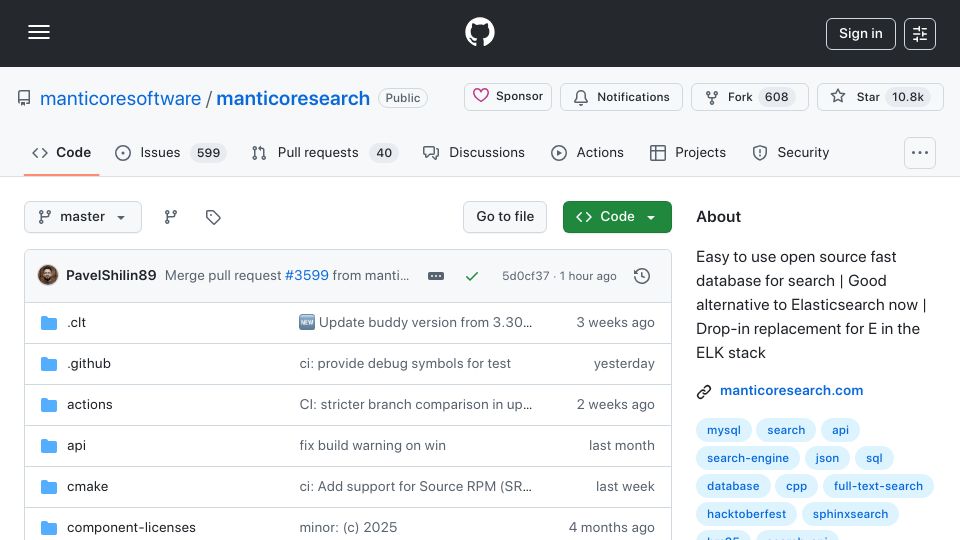Screen dimensions: 960x540
Task: Open pull request #3599 link
Action: tap(307, 276)
